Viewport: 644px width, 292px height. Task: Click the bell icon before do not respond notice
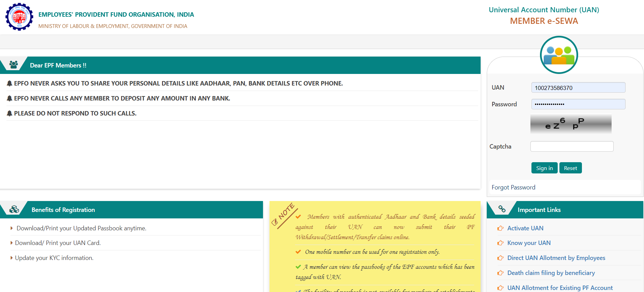[10, 113]
